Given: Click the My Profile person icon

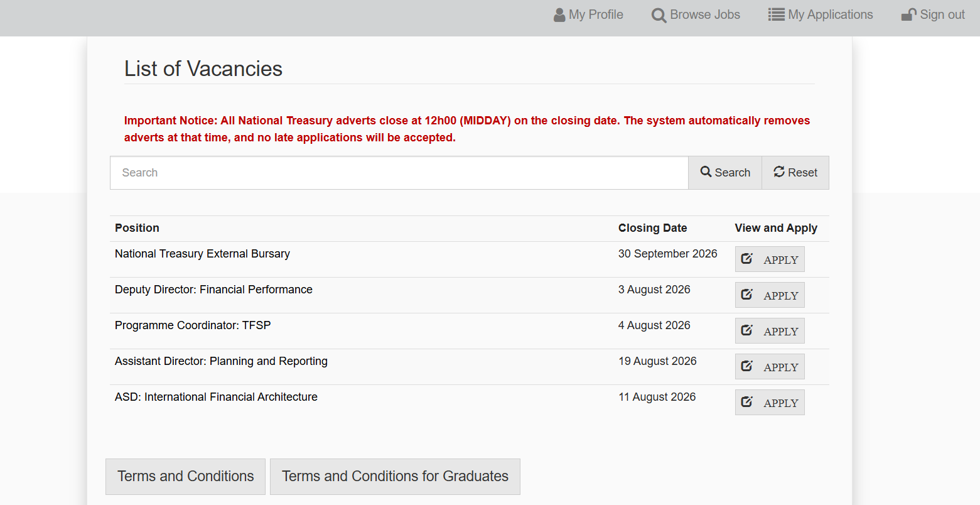Looking at the screenshot, I should click(559, 15).
